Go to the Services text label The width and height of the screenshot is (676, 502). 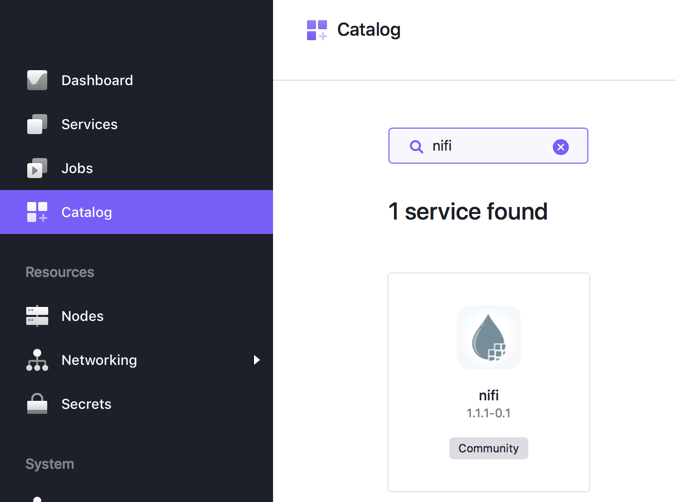89,124
